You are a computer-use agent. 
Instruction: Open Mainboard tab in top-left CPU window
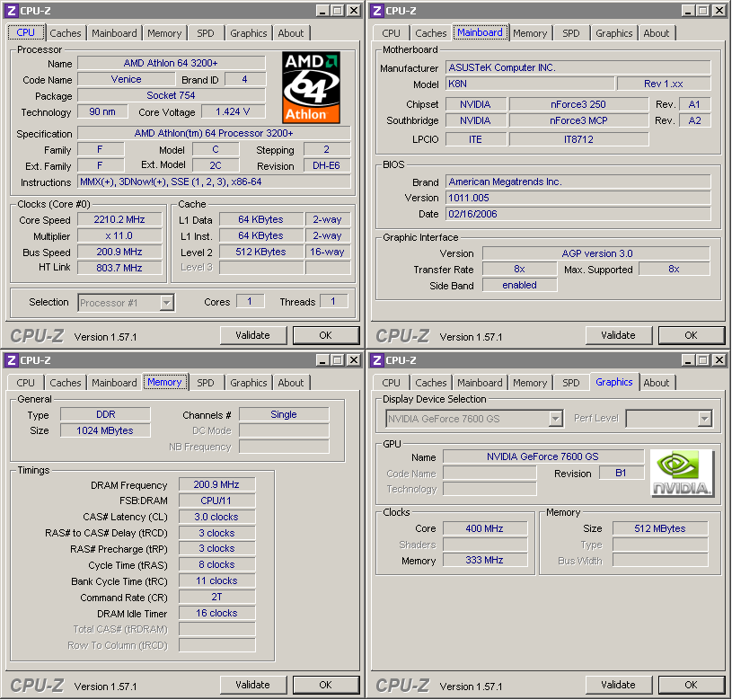pos(114,33)
